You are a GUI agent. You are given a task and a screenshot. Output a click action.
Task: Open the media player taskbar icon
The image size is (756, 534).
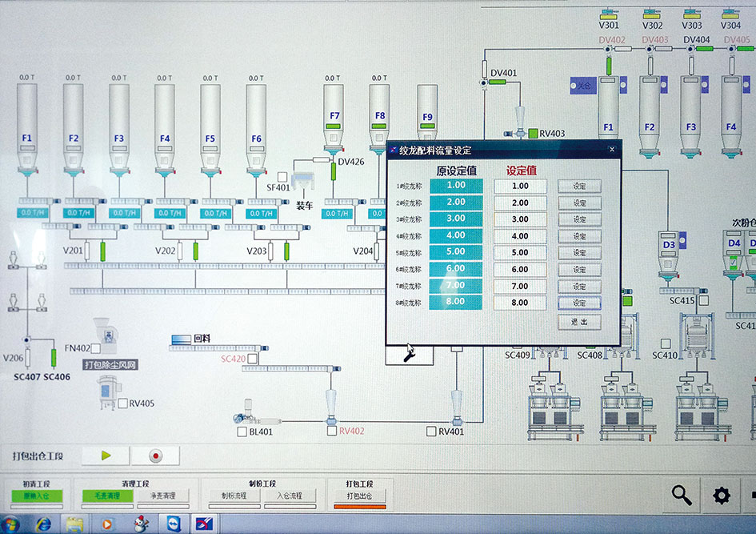coord(107,524)
